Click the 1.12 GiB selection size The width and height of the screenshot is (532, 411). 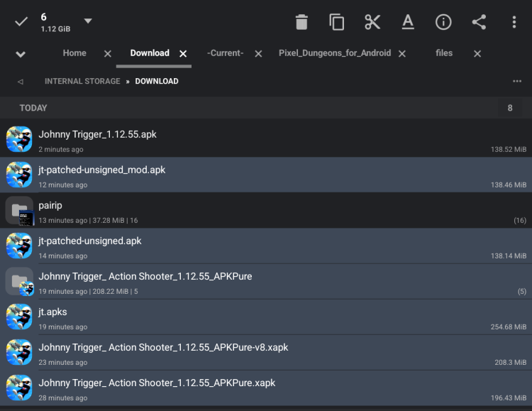click(55, 29)
